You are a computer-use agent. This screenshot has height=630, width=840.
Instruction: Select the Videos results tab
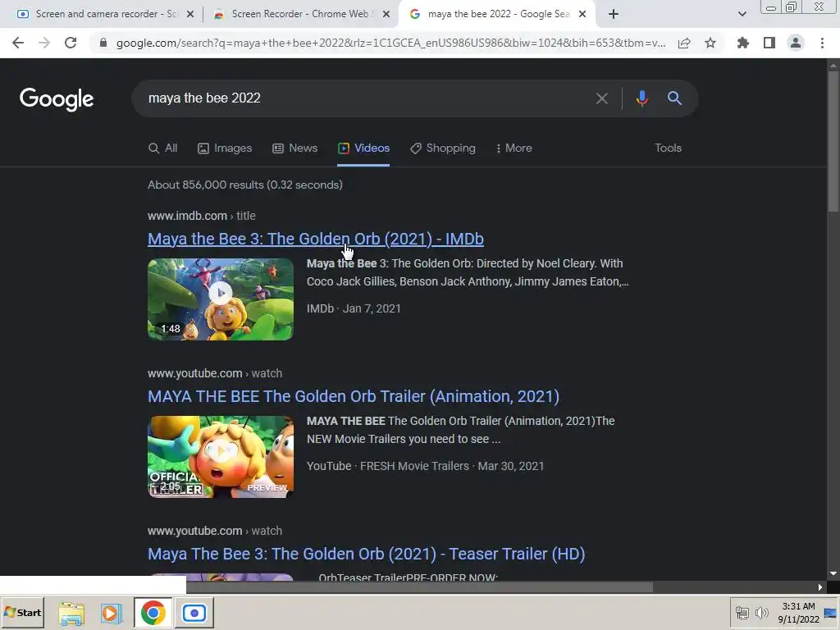(363, 148)
